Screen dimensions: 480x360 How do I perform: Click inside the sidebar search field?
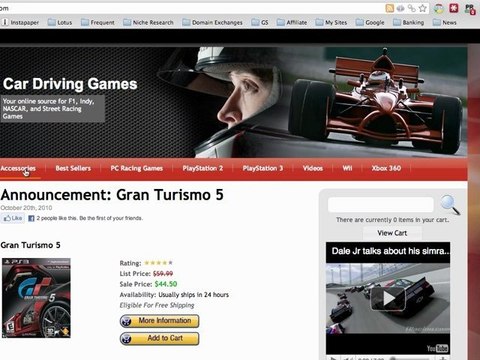(x=381, y=204)
